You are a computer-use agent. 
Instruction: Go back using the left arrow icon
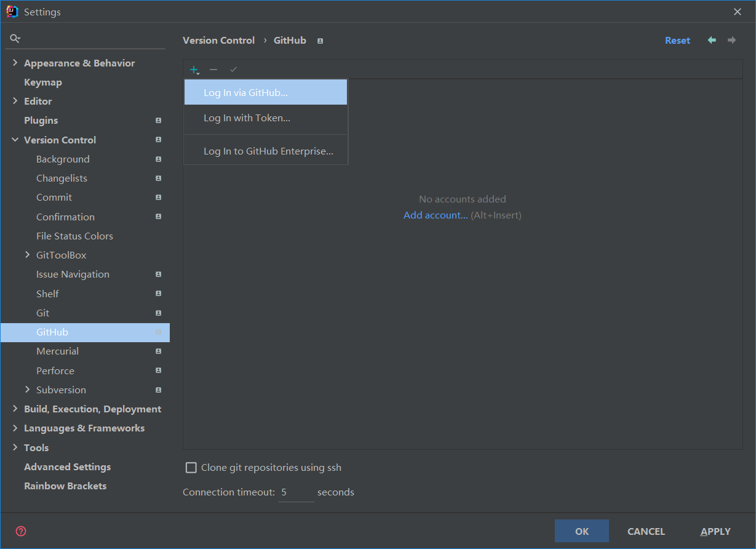(x=712, y=40)
